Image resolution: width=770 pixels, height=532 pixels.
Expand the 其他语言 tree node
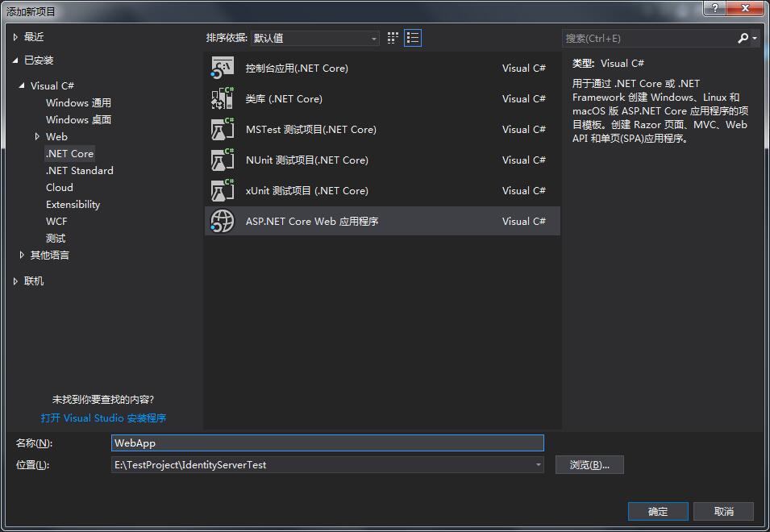click(x=22, y=255)
